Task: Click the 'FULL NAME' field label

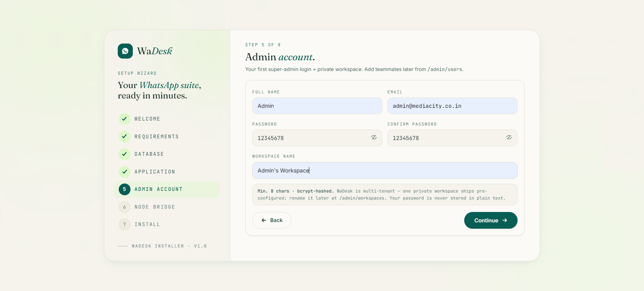Action: (266, 92)
